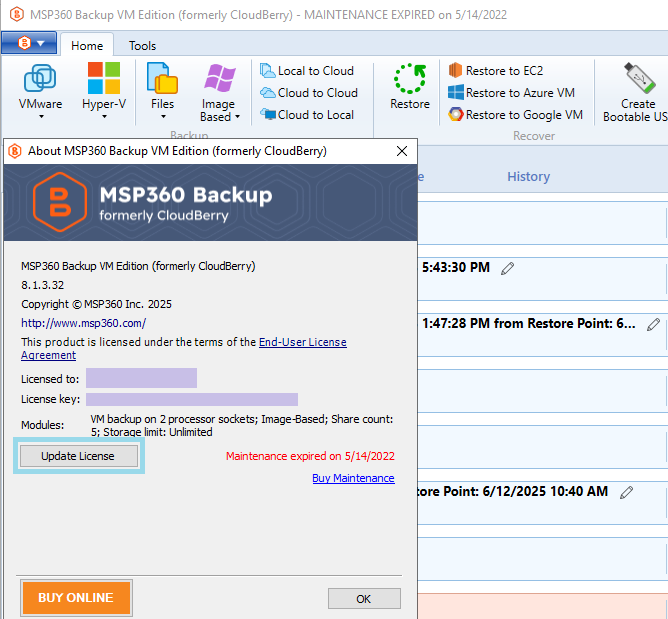Click OK in the About dialog
This screenshot has width=668, height=619.
pyautogui.click(x=364, y=599)
